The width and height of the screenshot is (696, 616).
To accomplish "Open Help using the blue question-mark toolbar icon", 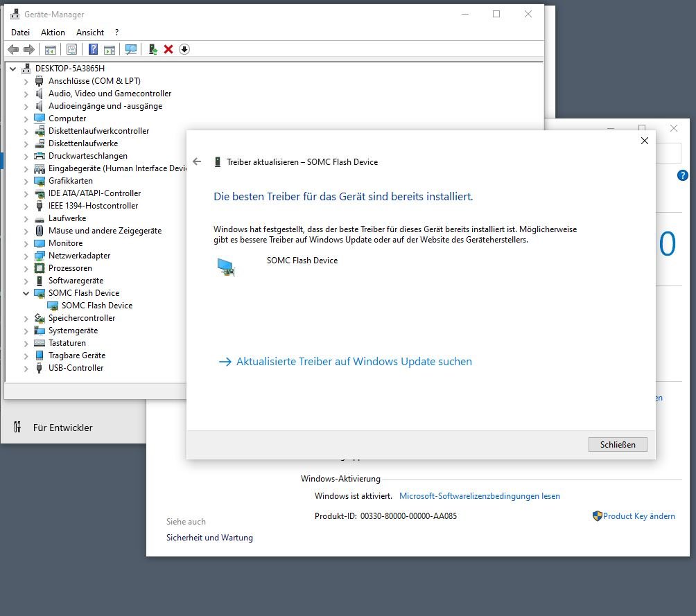I will [93, 49].
